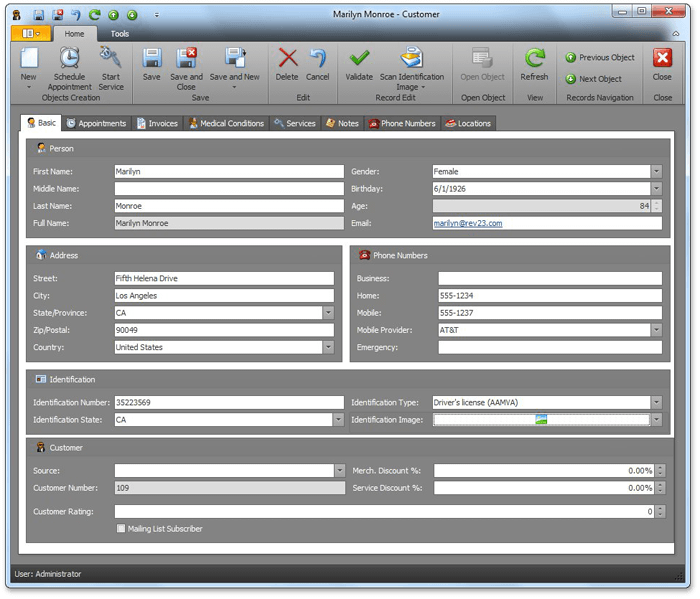700x599 pixels.
Task: Click the green Refresh icon
Action: (x=534, y=58)
